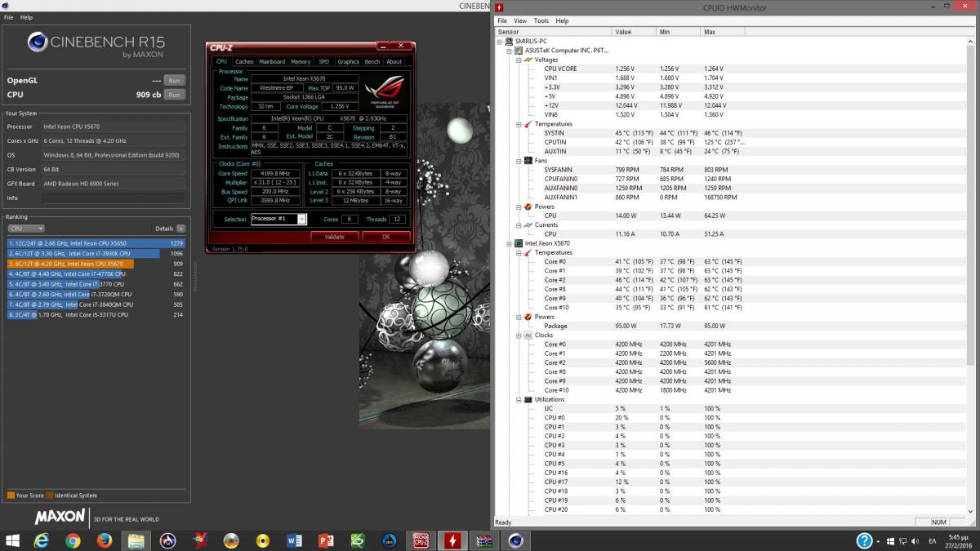The width and height of the screenshot is (980, 551).
Task: Select the orange Xeon X5670 ranking entry
Action: pyautogui.click(x=96, y=264)
